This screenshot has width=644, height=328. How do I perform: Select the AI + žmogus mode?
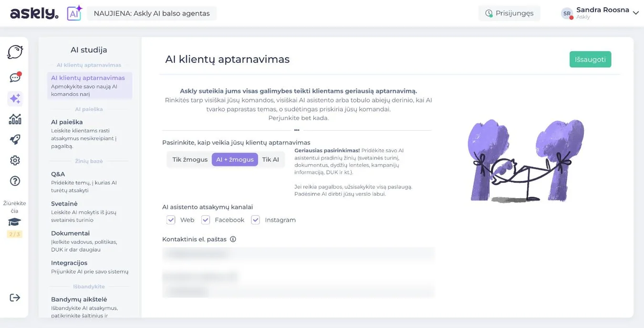(x=235, y=159)
